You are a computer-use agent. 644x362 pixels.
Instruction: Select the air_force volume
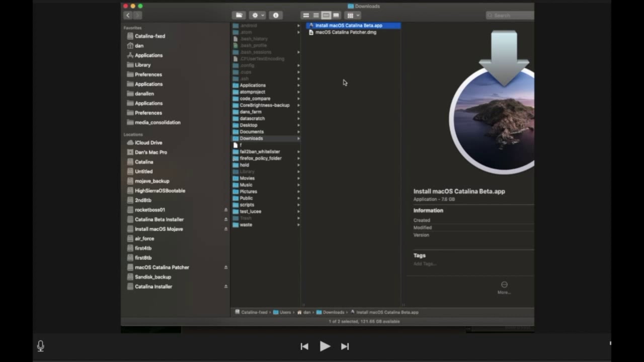(x=144, y=239)
